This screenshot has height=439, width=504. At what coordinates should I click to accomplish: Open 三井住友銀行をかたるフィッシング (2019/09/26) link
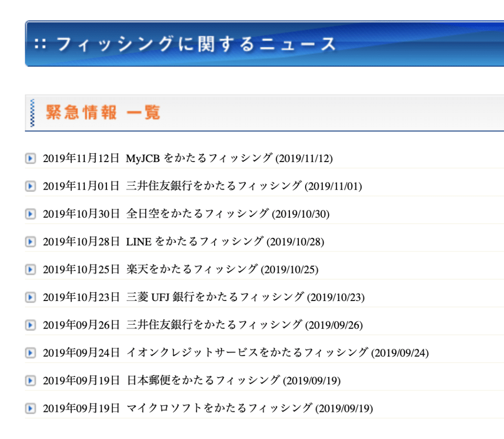pyautogui.click(x=244, y=325)
